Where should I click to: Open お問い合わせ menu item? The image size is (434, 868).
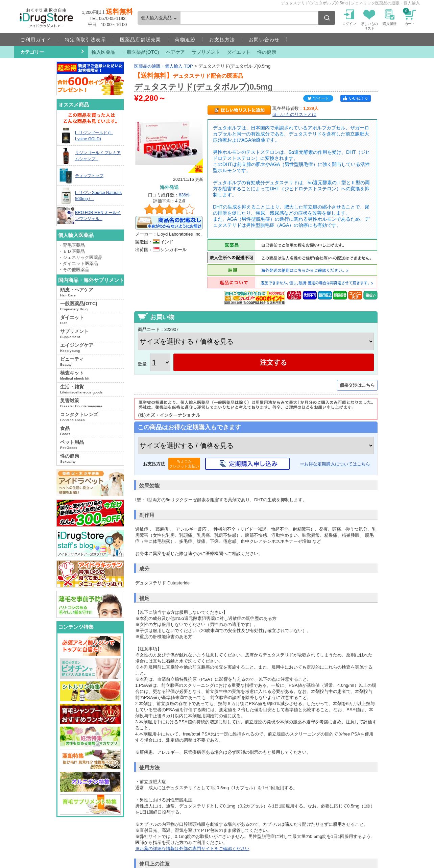click(264, 40)
